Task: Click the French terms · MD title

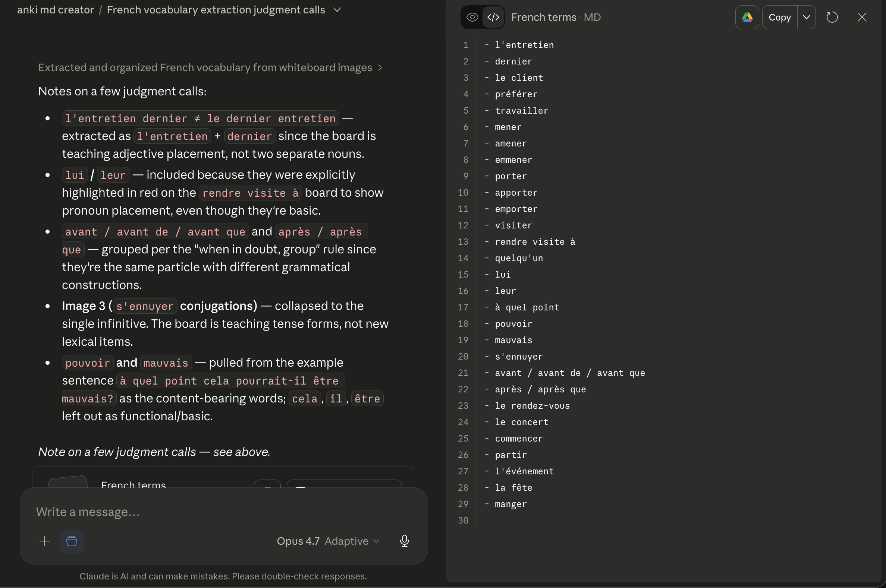Action: click(555, 17)
